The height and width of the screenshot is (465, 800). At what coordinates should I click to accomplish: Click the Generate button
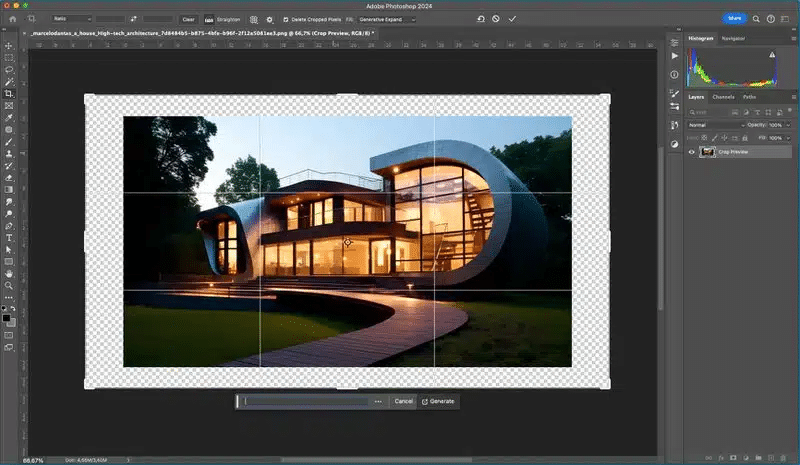(x=438, y=401)
